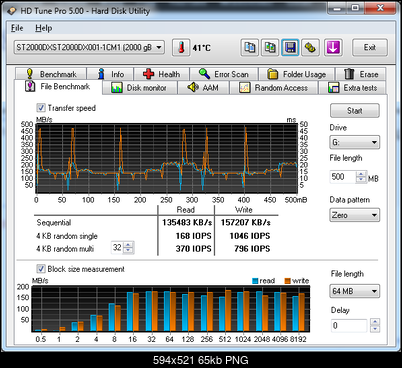Click the Start button
The width and height of the screenshot is (402, 368).
pyautogui.click(x=355, y=111)
